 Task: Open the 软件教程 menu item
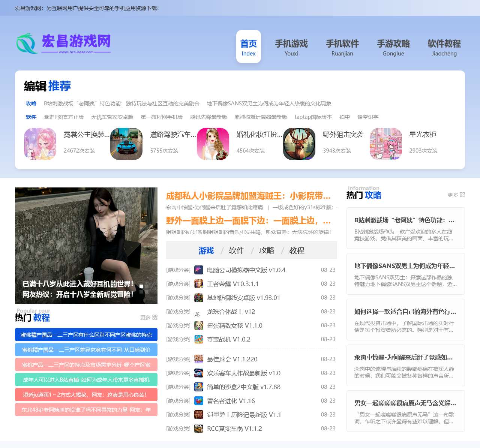click(444, 47)
